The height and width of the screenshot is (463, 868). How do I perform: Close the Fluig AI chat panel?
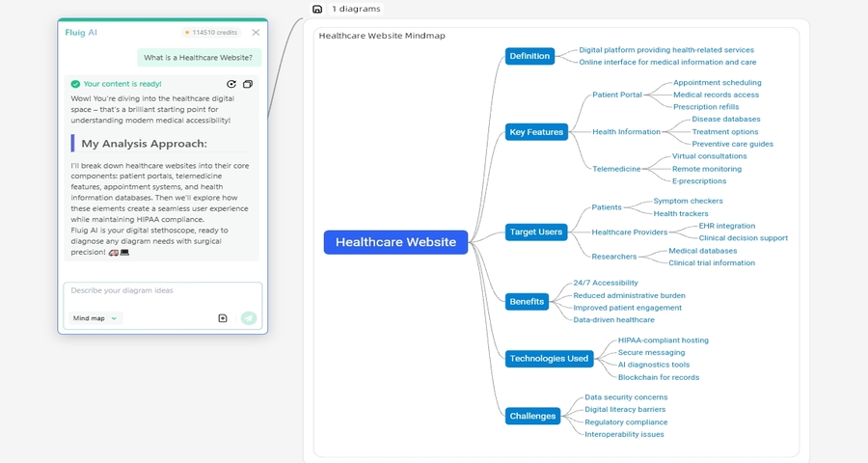click(256, 33)
